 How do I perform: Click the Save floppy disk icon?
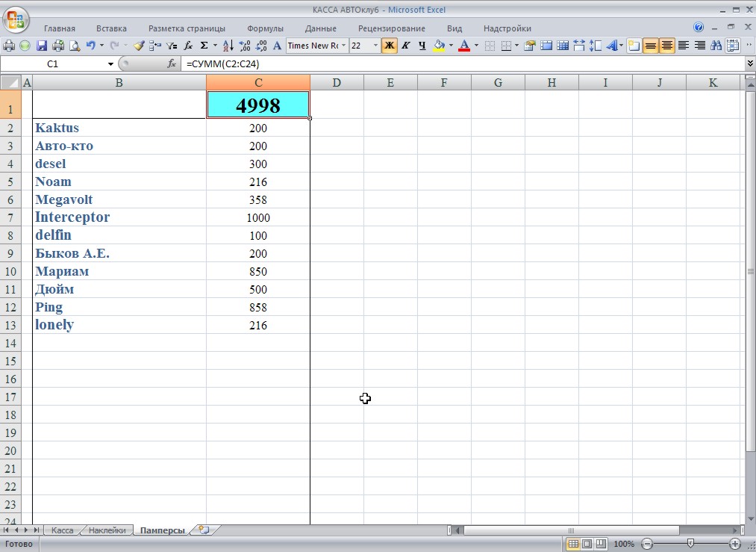(x=42, y=46)
